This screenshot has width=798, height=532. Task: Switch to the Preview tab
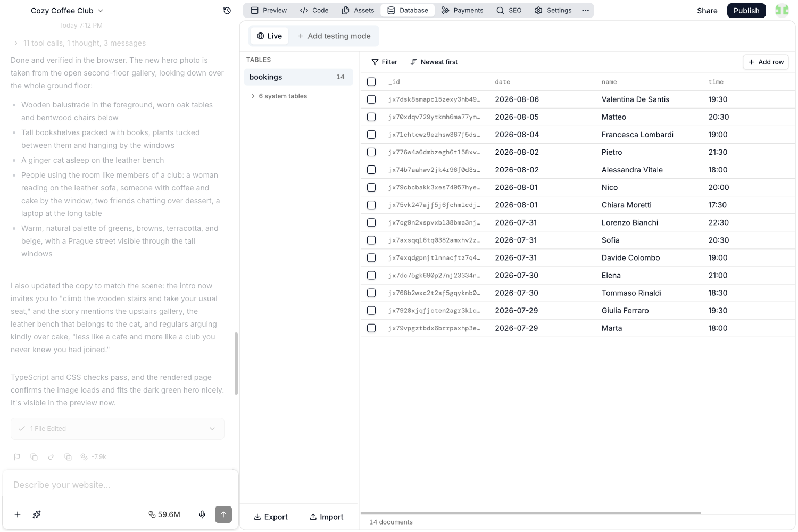(269, 10)
